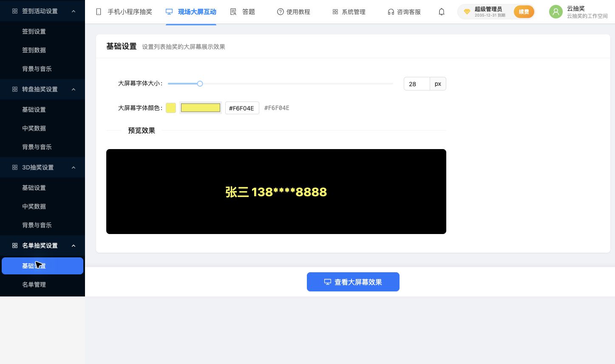This screenshot has height=364, width=615.
Task: Collapse the 签到活动设置 group chevron
Action: point(74,11)
